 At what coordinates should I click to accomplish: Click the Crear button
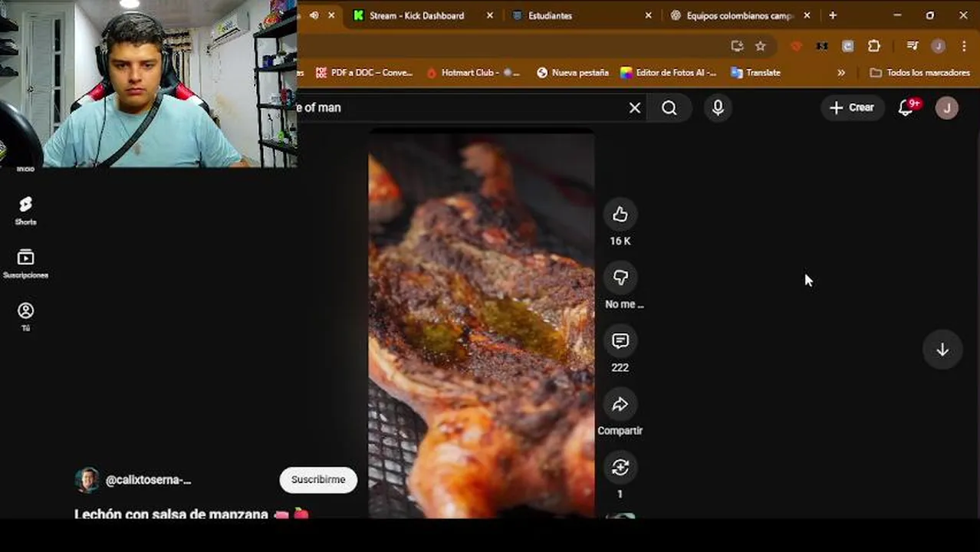852,108
